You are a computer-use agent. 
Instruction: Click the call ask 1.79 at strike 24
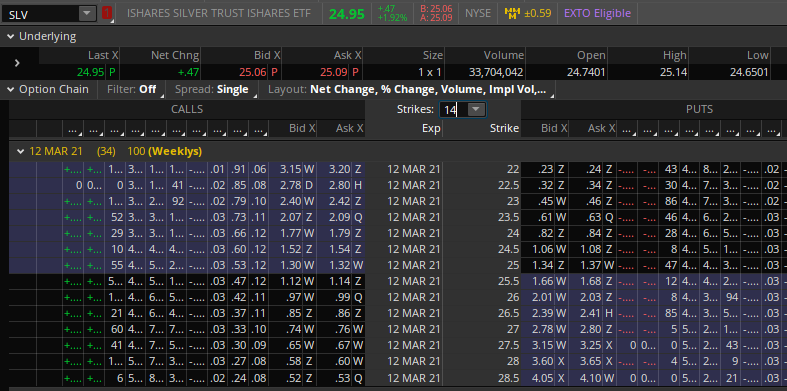pyautogui.click(x=341, y=233)
